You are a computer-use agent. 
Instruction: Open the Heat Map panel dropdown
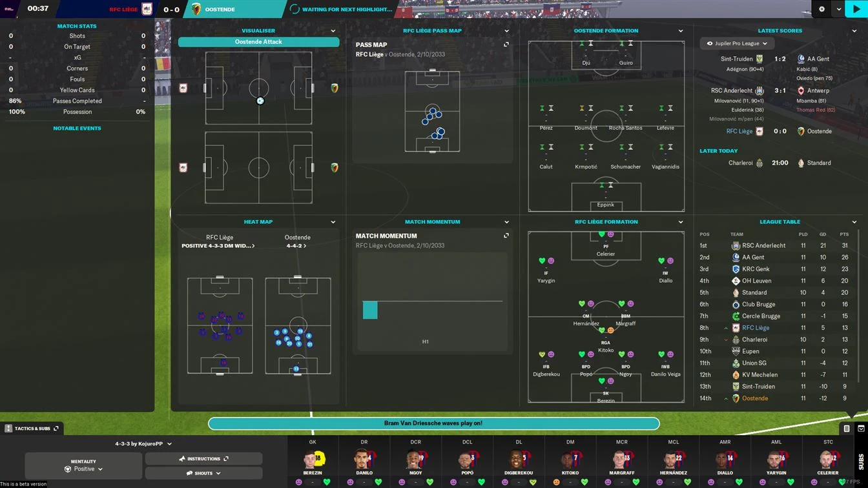(333, 222)
